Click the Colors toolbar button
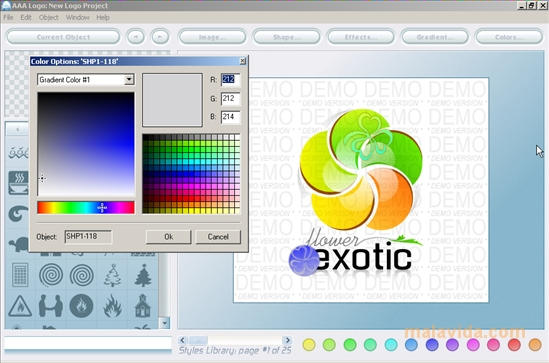 [509, 37]
